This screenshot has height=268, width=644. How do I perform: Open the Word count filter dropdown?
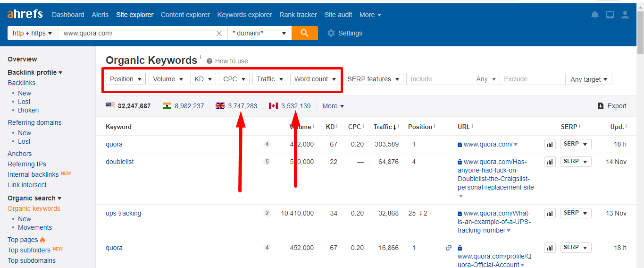(315, 79)
